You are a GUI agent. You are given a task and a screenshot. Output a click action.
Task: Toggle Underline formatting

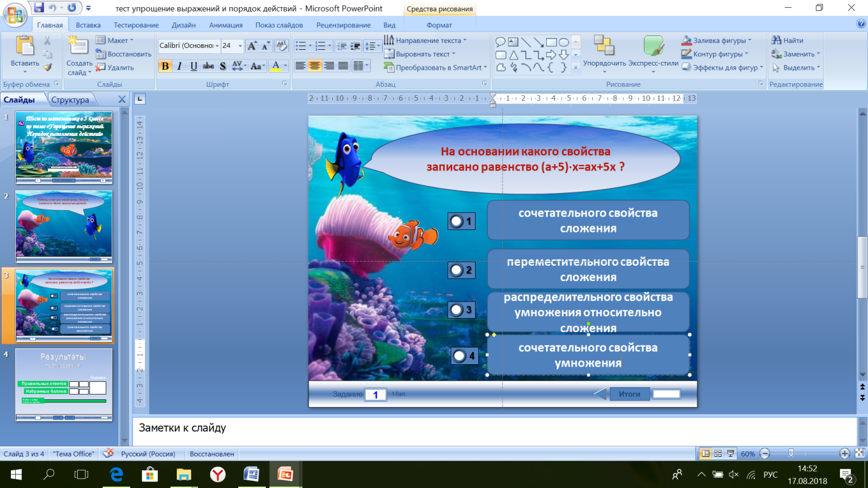coord(194,66)
